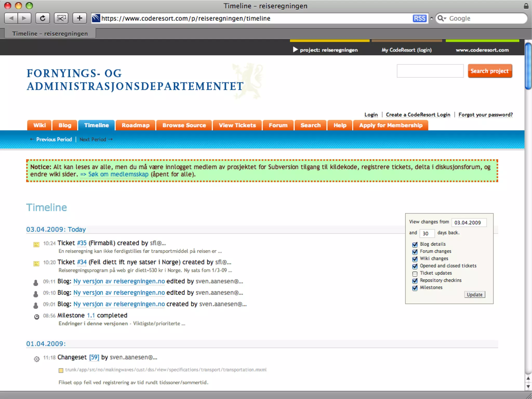Screen dimensions: 532x399
Task: Open the Roadmap tab
Action: [x=136, y=125]
